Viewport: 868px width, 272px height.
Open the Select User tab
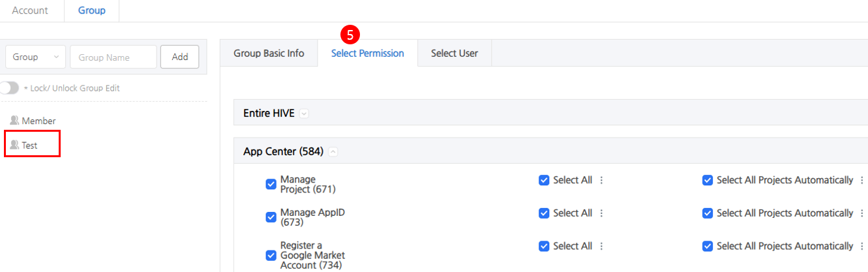point(454,53)
